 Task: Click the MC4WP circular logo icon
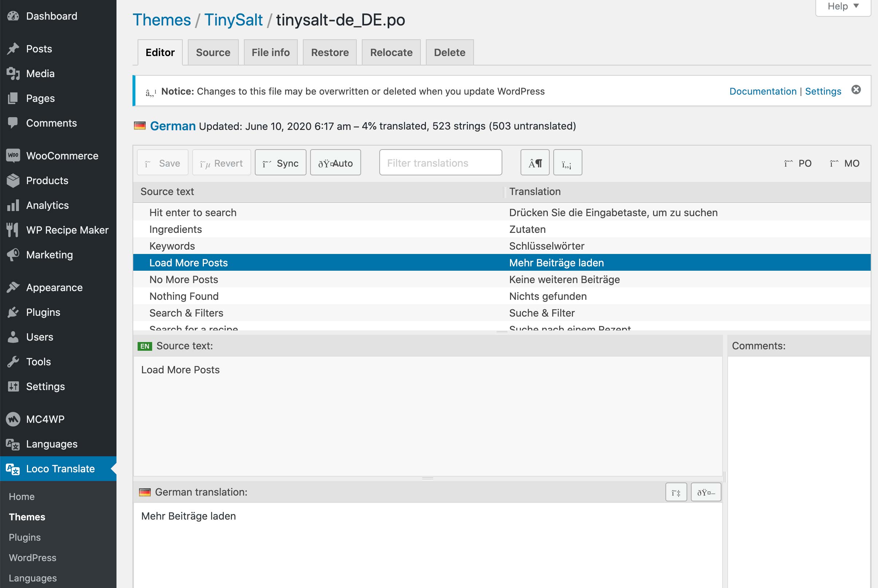click(x=13, y=419)
